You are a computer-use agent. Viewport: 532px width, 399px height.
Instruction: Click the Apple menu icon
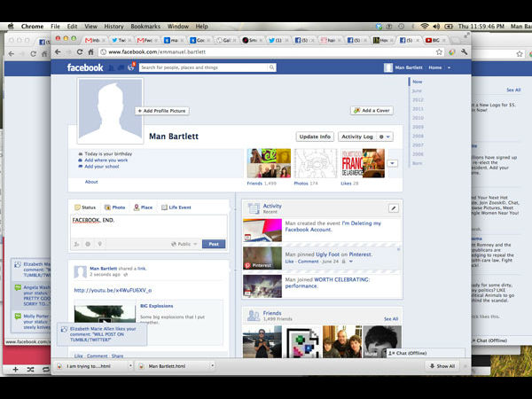(x=11, y=26)
